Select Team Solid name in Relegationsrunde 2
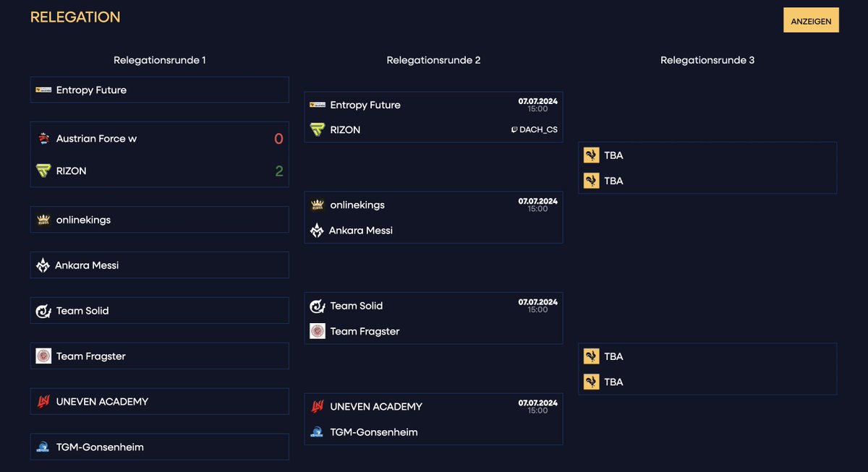Screen dimensions: 868x472 tap(357, 306)
